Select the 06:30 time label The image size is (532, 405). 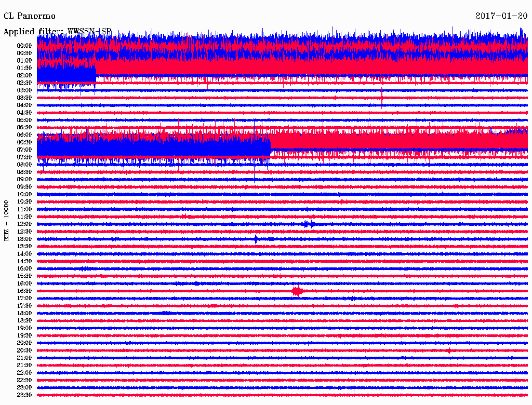pyautogui.click(x=24, y=142)
